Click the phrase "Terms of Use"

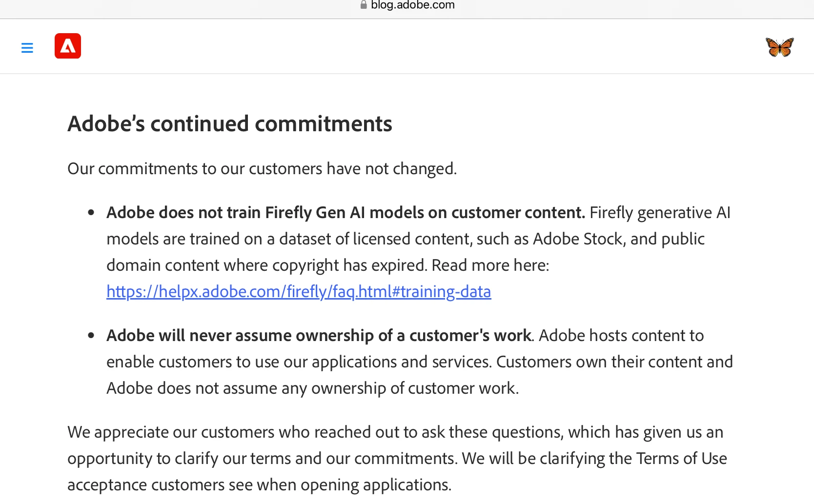(x=682, y=459)
